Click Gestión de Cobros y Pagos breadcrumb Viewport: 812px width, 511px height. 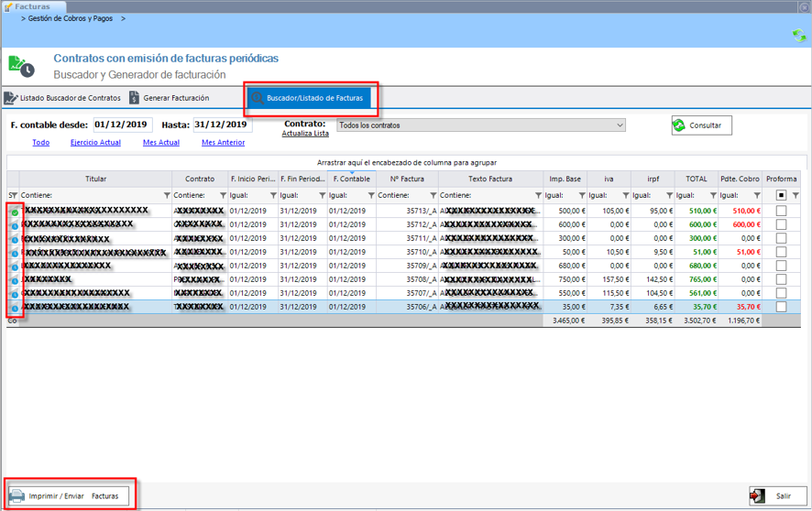pos(70,18)
